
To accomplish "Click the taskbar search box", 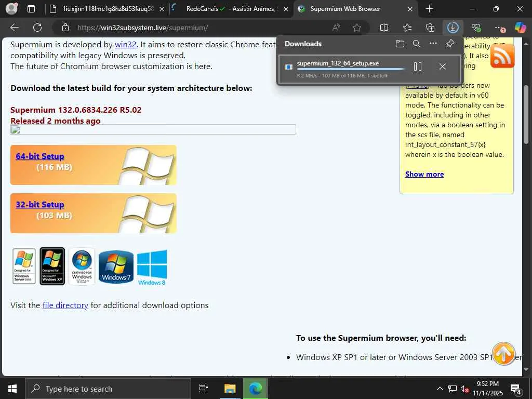I will tap(108, 389).
